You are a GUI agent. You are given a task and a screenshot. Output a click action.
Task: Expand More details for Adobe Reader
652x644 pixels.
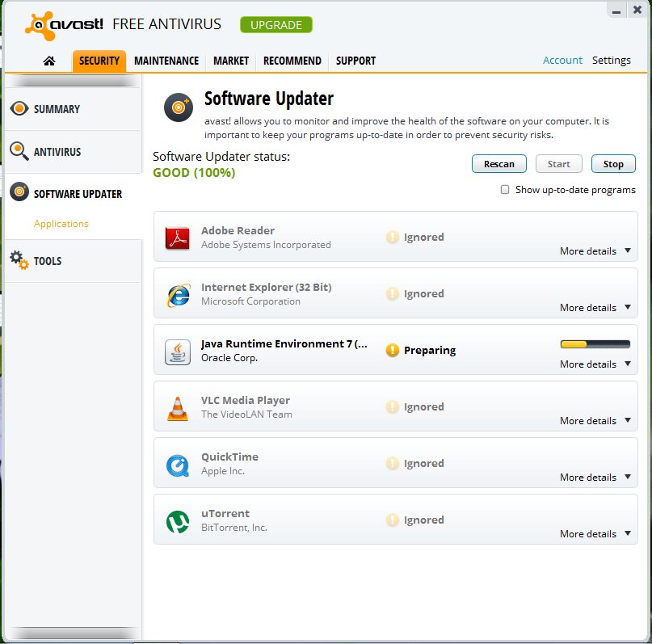pyautogui.click(x=595, y=251)
